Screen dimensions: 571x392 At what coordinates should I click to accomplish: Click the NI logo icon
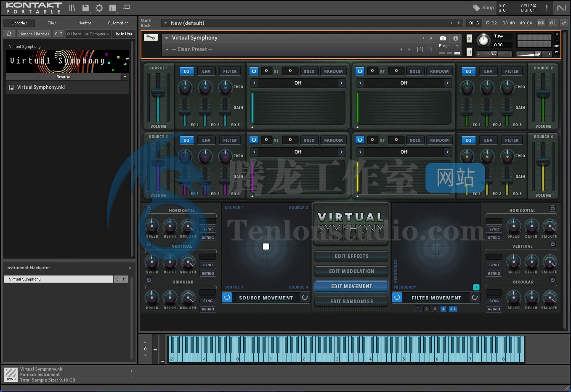[x=562, y=8]
